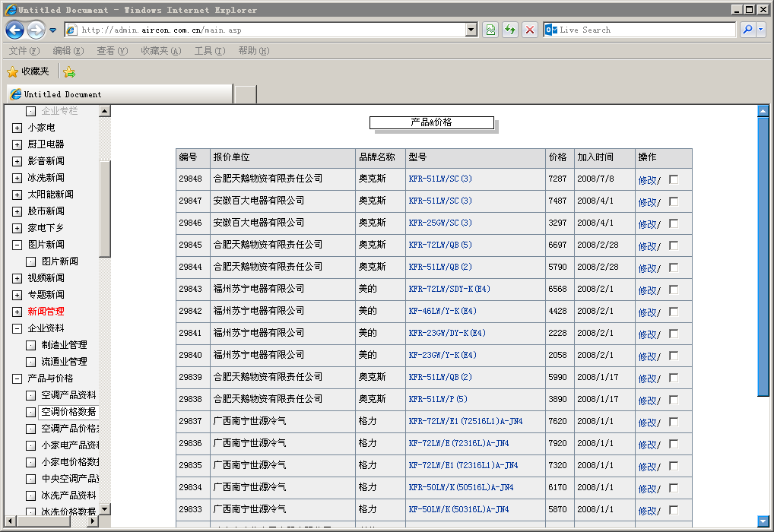Viewport: 774px width, 532px height.
Task: Expand the 影音新闻 tree node
Action: tap(17, 161)
